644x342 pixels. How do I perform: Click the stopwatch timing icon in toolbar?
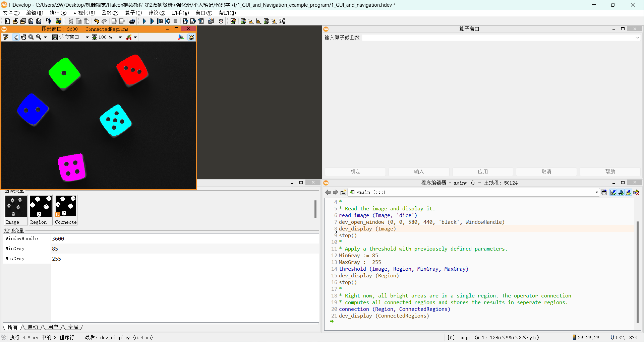(221, 21)
